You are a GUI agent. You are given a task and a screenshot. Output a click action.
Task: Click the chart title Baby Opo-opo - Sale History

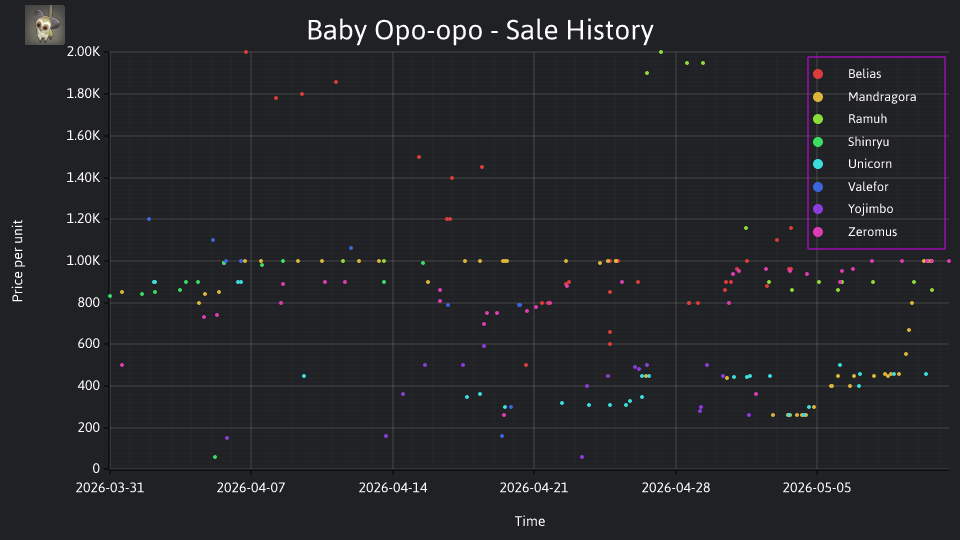pos(480,30)
